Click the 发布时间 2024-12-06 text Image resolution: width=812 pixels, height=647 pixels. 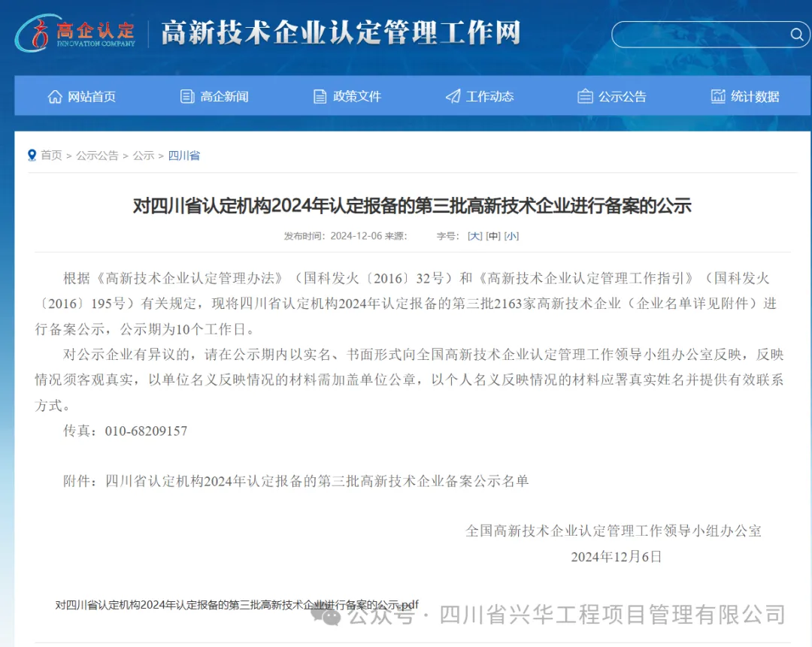click(x=333, y=236)
